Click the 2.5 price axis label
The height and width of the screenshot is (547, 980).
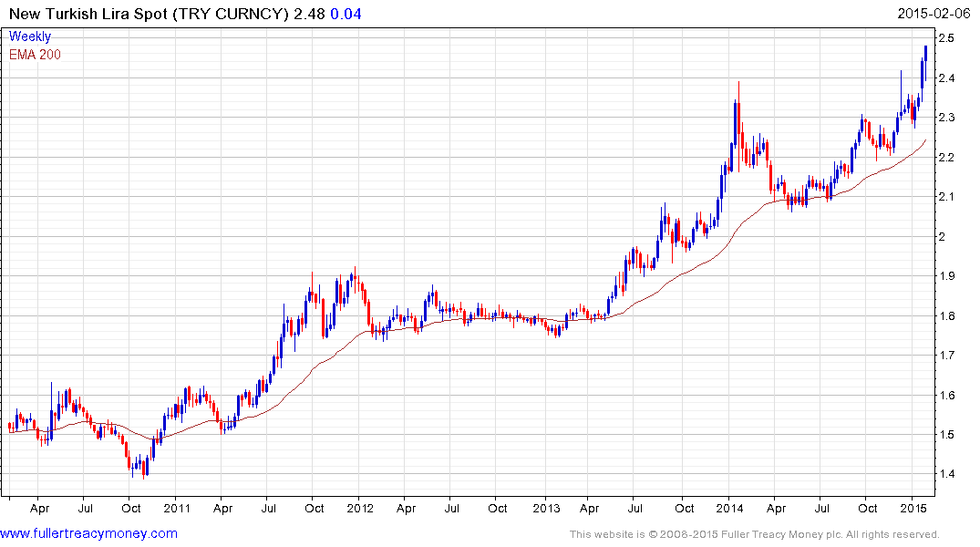point(946,38)
